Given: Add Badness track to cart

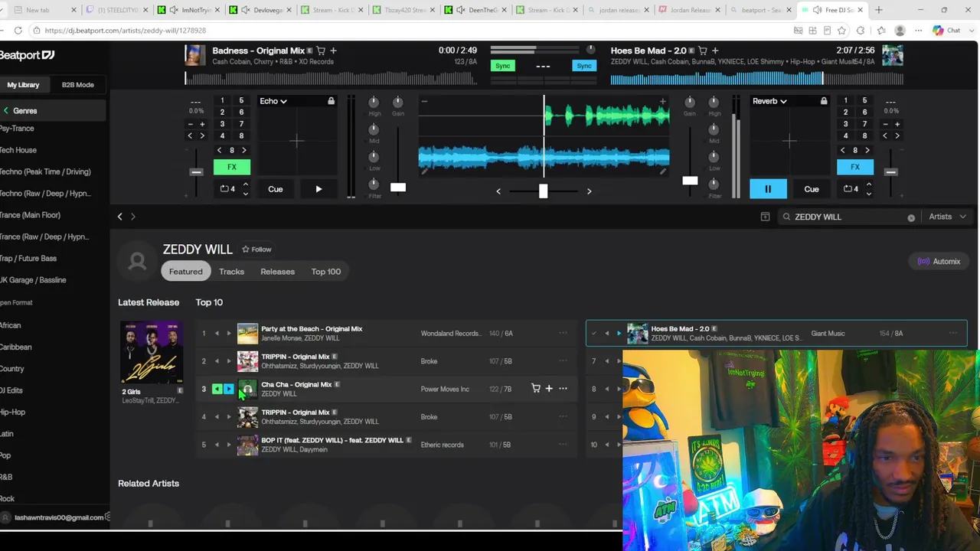Looking at the screenshot, I should [x=321, y=51].
